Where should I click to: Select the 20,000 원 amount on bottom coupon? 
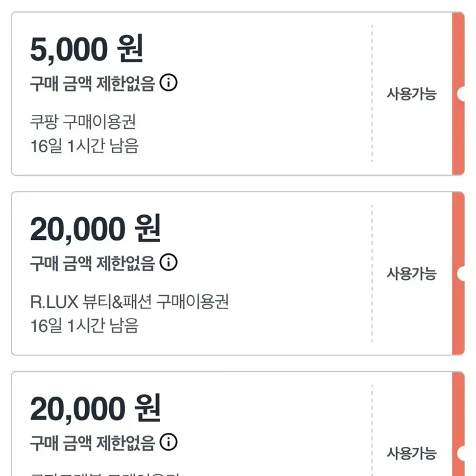coord(95,408)
